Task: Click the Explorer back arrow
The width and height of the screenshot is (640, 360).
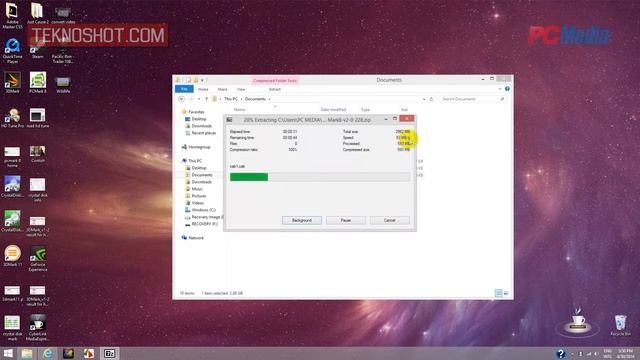Action: [x=182, y=99]
